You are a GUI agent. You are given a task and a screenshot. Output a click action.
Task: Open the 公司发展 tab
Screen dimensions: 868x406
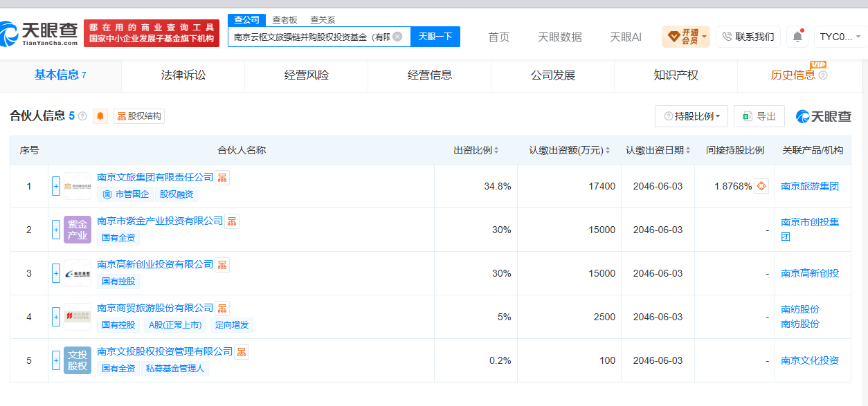[x=553, y=75]
